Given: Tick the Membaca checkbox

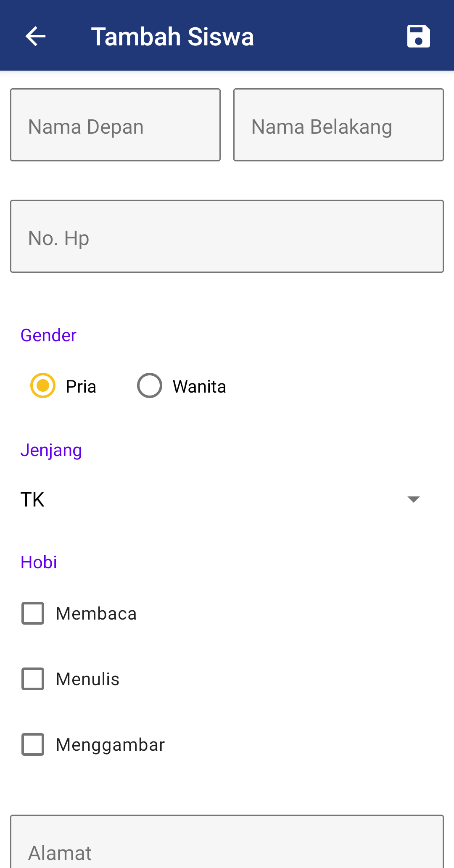Looking at the screenshot, I should pos(33,613).
